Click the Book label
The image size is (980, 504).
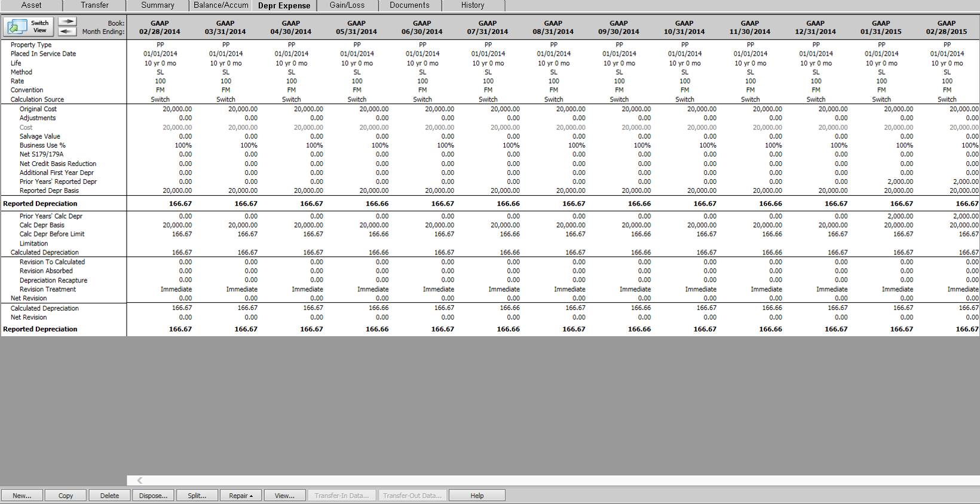click(x=116, y=23)
